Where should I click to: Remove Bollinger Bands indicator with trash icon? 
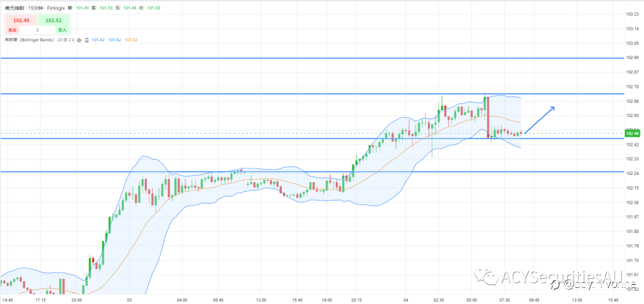[86, 40]
